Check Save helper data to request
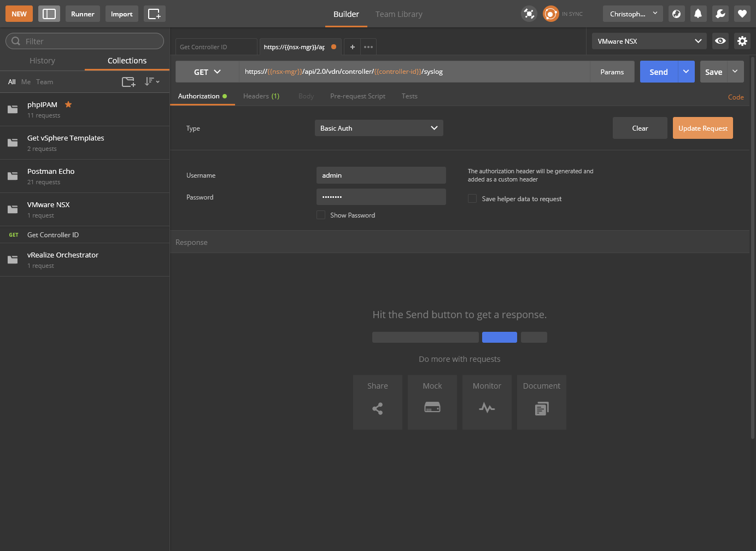Image resolution: width=756 pixels, height=551 pixels. point(472,199)
